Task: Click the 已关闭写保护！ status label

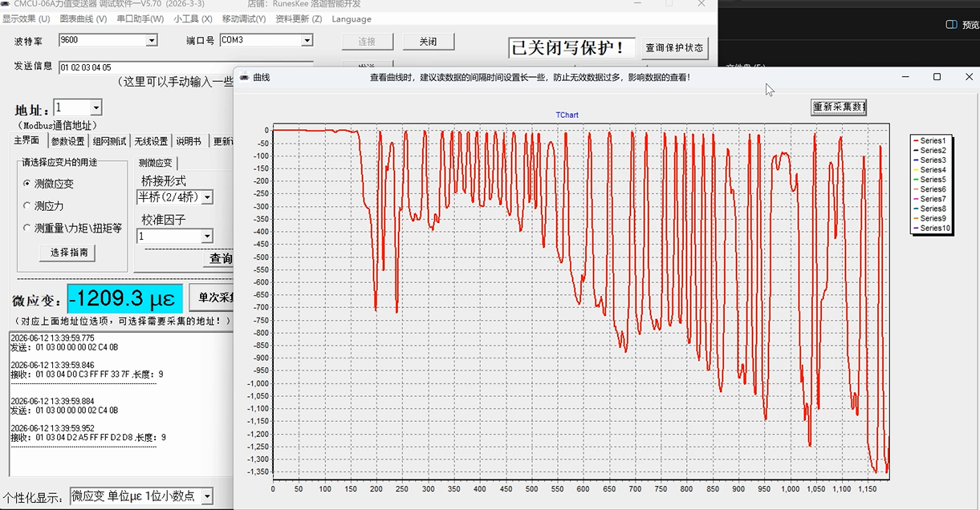Action: pos(571,48)
